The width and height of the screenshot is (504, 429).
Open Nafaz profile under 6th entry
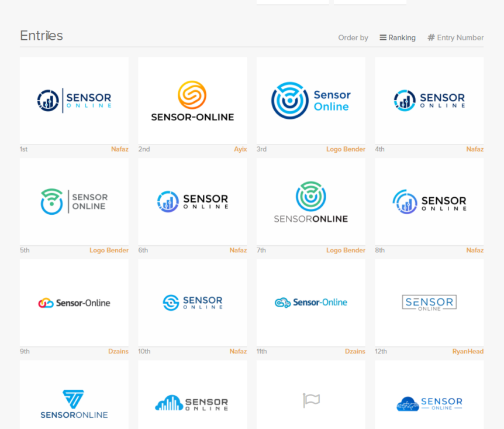238,250
